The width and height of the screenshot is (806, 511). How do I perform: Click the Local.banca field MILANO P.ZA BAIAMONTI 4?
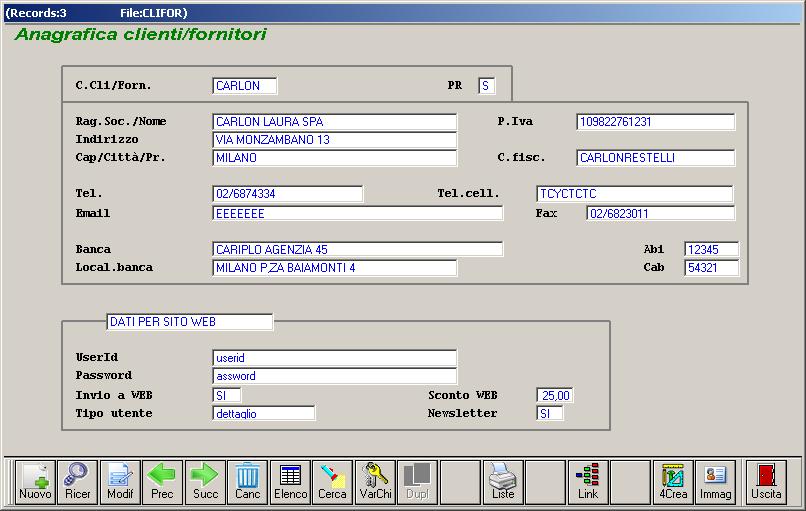pos(334,268)
